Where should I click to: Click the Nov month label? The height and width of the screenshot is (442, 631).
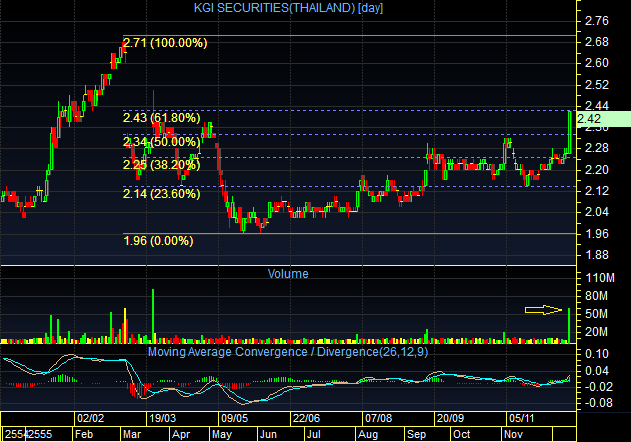513,434
